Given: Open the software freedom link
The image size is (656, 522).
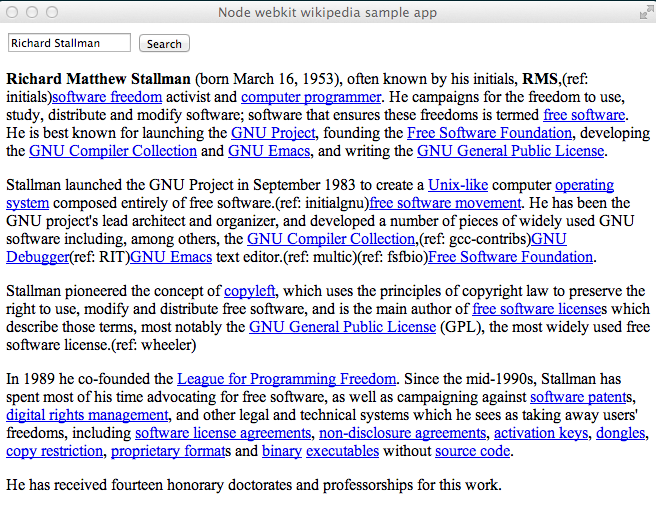Looking at the screenshot, I should pos(107,97).
